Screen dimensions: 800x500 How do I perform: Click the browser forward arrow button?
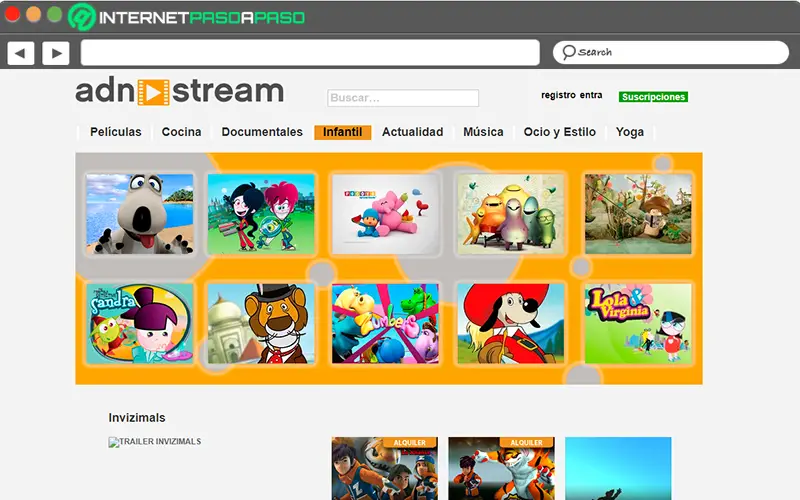56,53
